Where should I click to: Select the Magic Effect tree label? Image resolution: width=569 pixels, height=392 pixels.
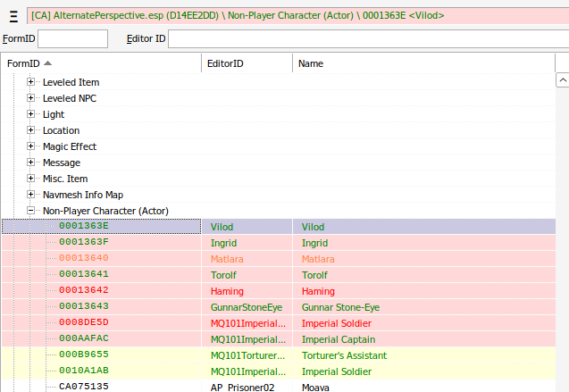click(70, 146)
